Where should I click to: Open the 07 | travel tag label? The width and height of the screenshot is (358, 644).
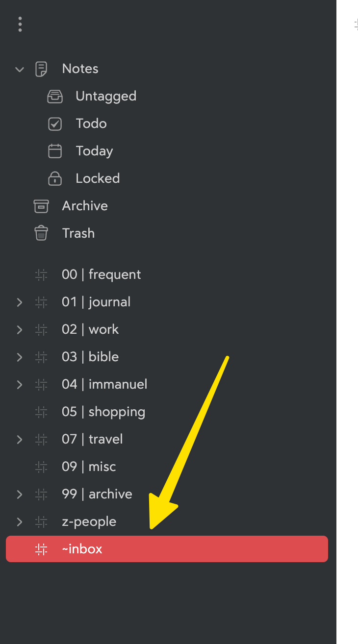tap(92, 439)
